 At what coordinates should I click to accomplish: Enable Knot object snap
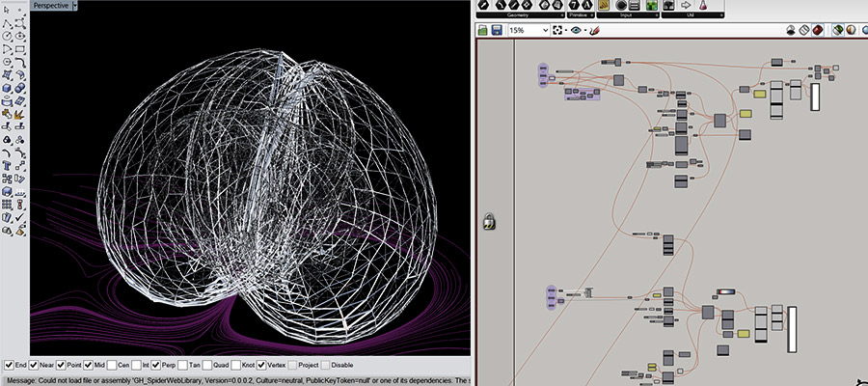point(236,365)
